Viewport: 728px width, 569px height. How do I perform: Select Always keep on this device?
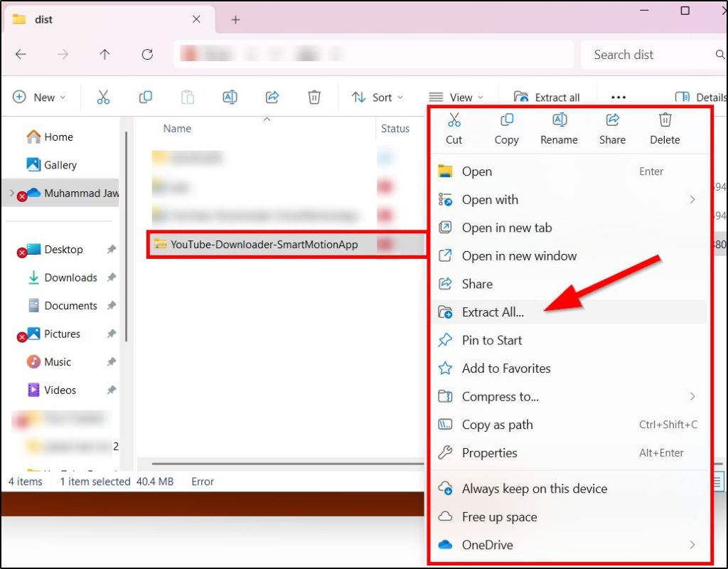coord(569,489)
